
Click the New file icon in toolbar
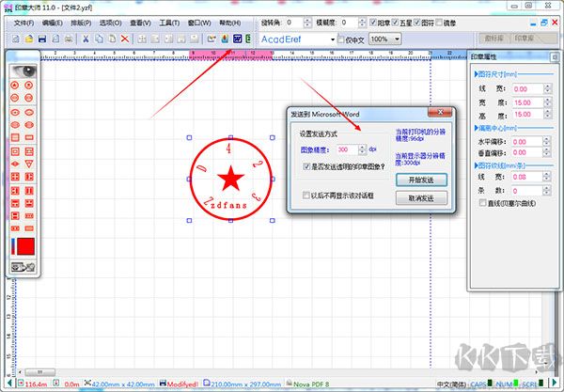pyautogui.click(x=16, y=39)
